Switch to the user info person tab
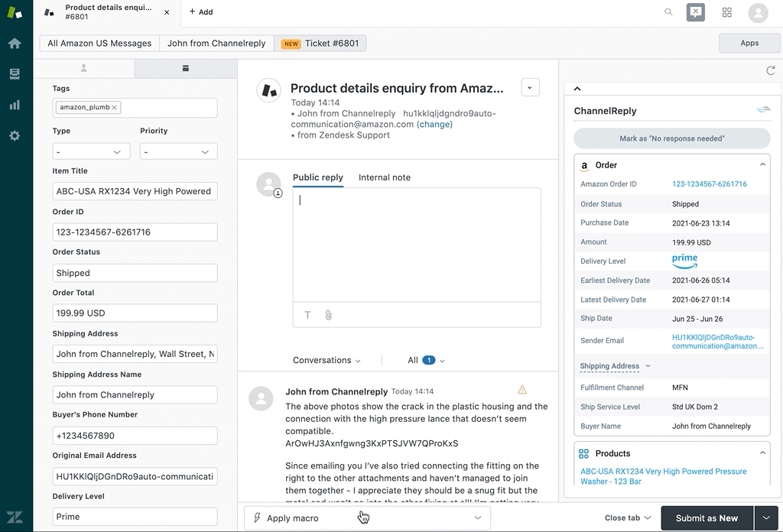 pyautogui.click(x=84, y=68)
